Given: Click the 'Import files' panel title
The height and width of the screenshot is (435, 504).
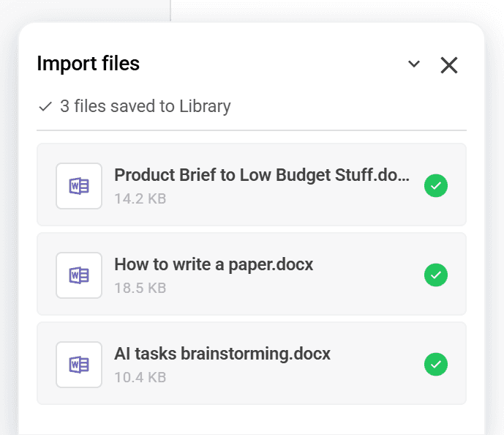Looking at the screenshot, I should coord(88,64).
